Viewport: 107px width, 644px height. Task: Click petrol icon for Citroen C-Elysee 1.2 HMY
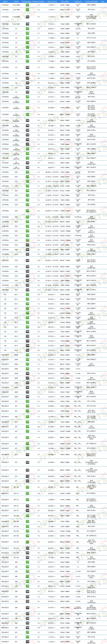[x=27, y=5]
